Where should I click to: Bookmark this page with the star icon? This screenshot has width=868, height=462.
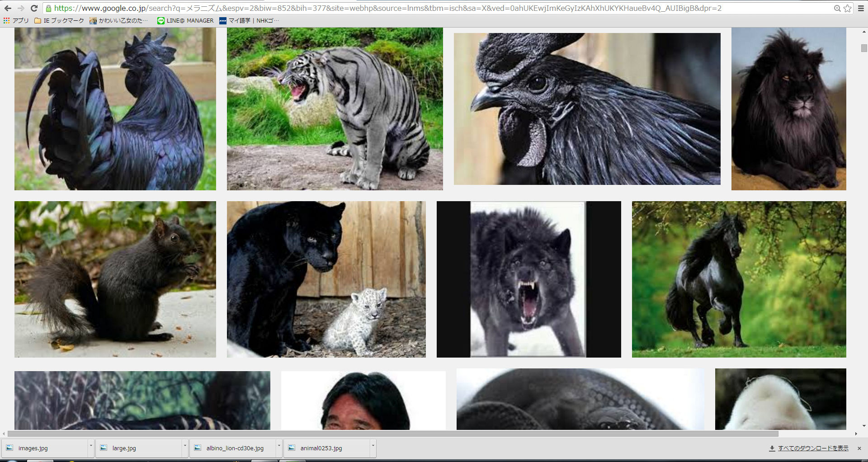coord(848,9)
